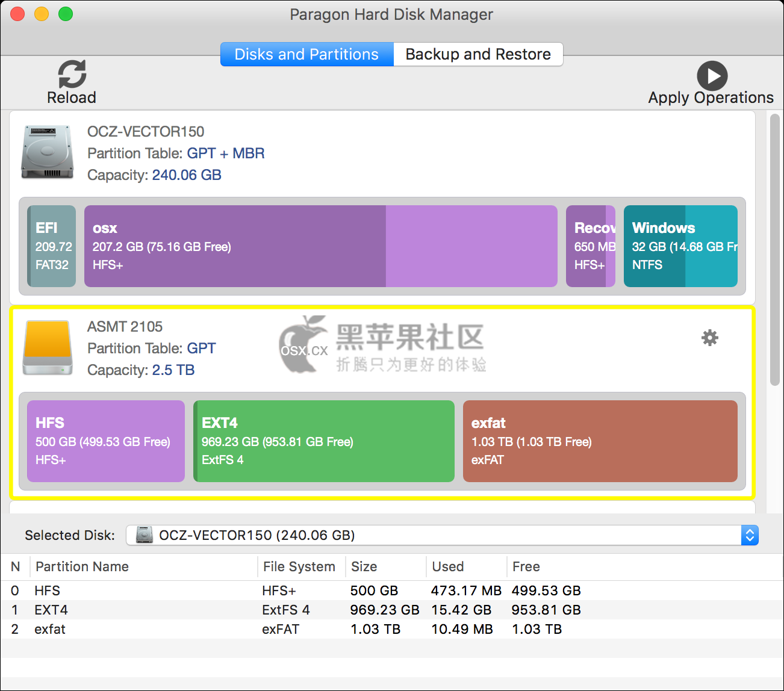Select the EFI FAT32 partition block
784x691 pixels.
pyautogui.click(x=52, y=246)
